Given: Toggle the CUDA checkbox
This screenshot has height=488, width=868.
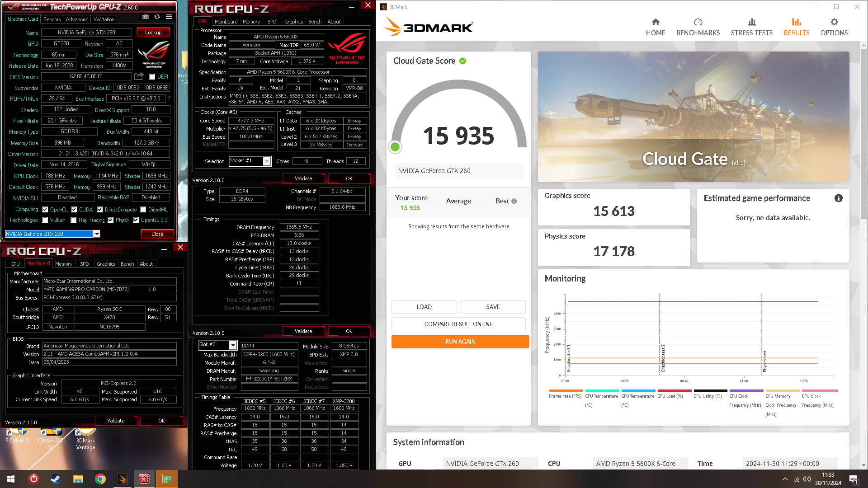Looking at the screenshot, I should point(74,210).
